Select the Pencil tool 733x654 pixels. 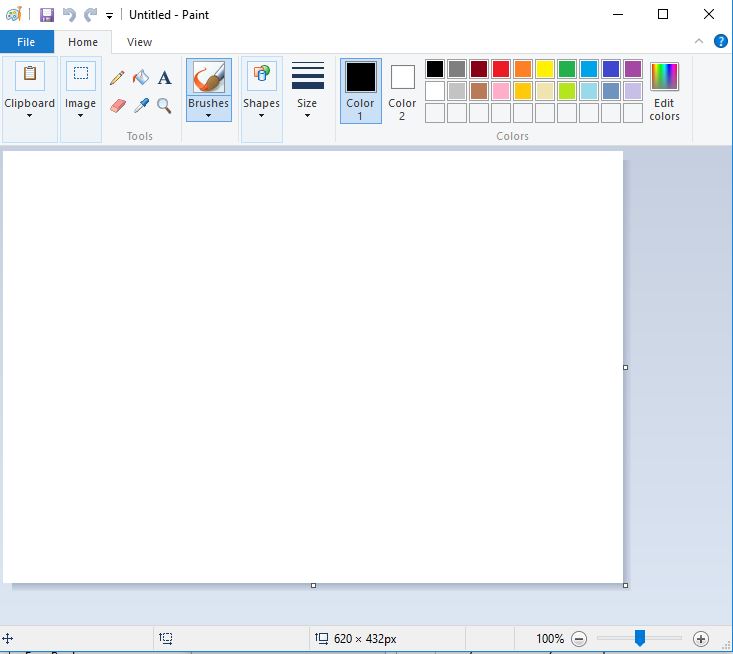coord(117,78)
